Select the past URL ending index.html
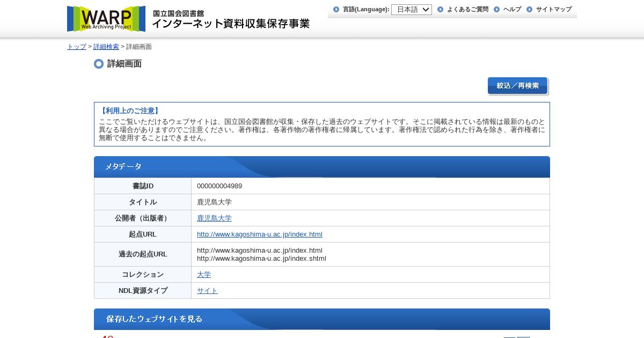This screenshot has width=644, height=338. tap(260, 251)
